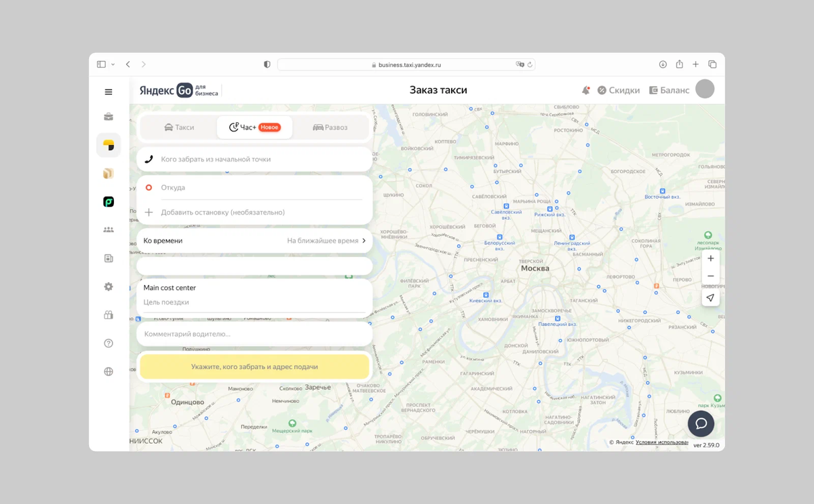This screenshot has width=814, height=504.
Task: Click the ver 2.59.0 version text
Action: [x=706, y=446]
